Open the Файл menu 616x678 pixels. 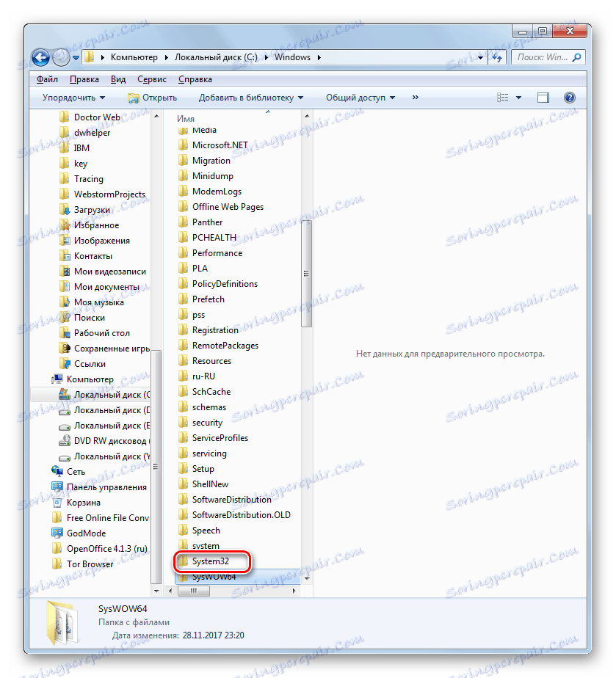pos(47,79)
